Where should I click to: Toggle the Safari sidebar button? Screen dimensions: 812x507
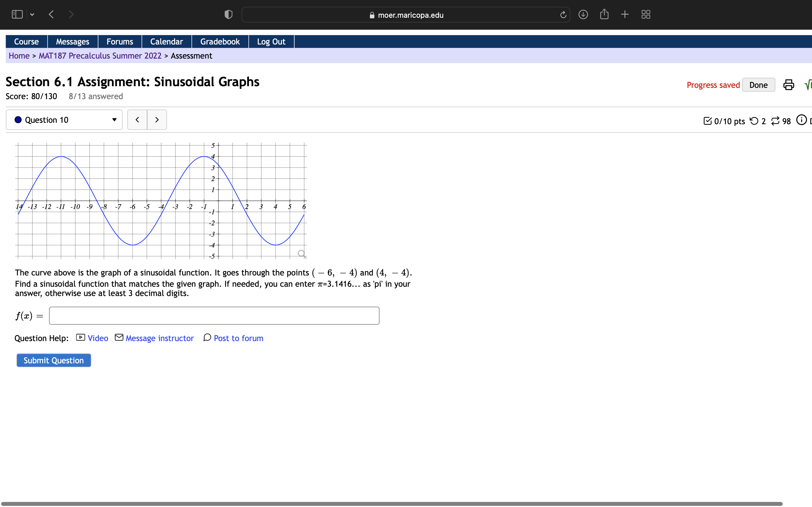17,15
